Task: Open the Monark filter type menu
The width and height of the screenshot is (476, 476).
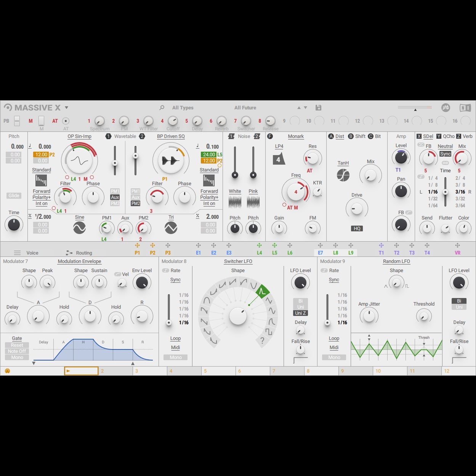Action: pos(296,136)
